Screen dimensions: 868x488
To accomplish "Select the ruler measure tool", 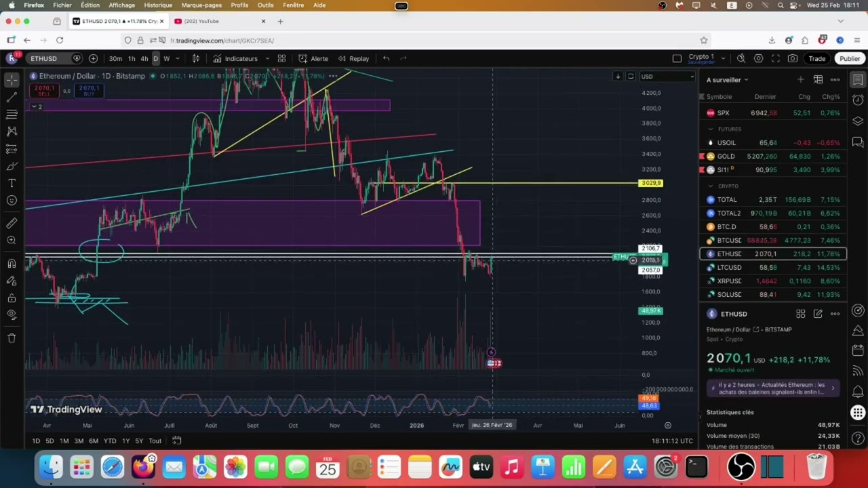I will (12, 223).
